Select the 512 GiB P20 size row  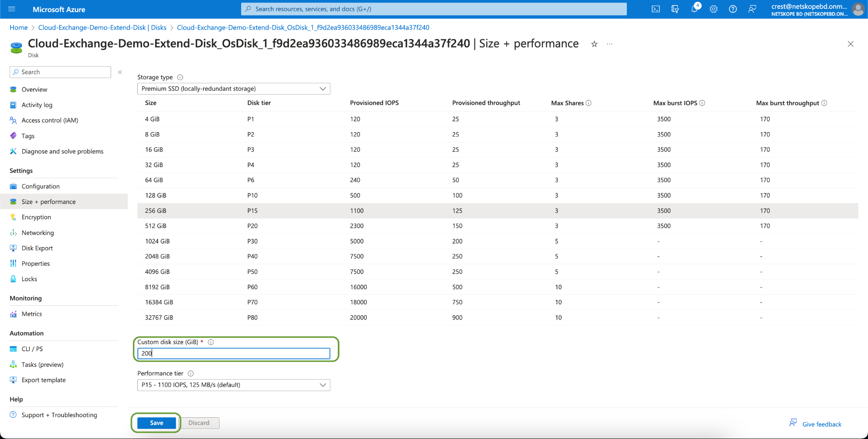click(x=498, y=226)
